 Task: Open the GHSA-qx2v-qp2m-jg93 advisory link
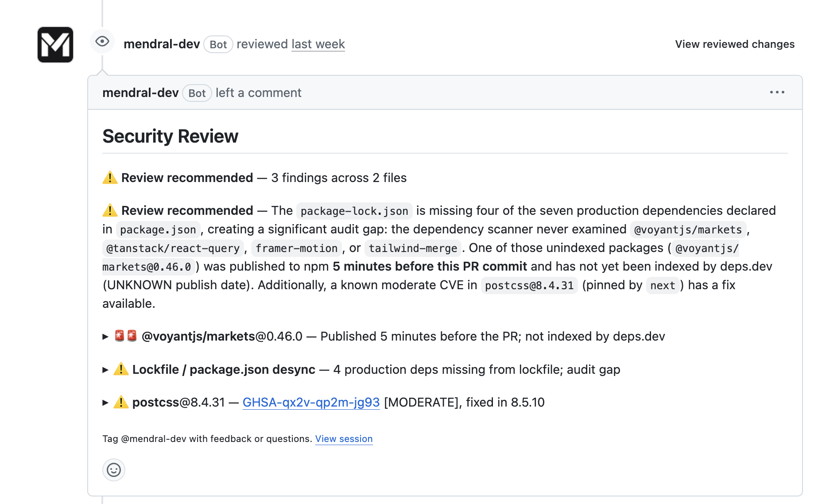(311, 402)
